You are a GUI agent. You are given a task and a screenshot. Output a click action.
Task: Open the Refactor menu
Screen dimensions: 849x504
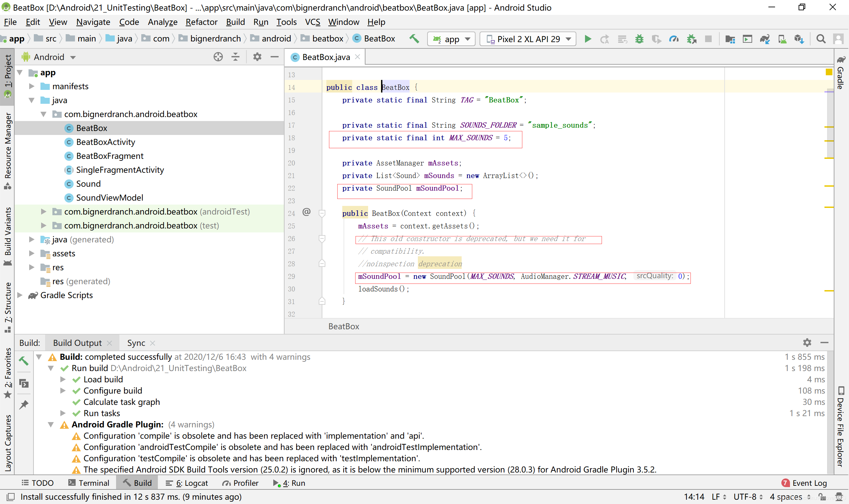pos(201,22)
